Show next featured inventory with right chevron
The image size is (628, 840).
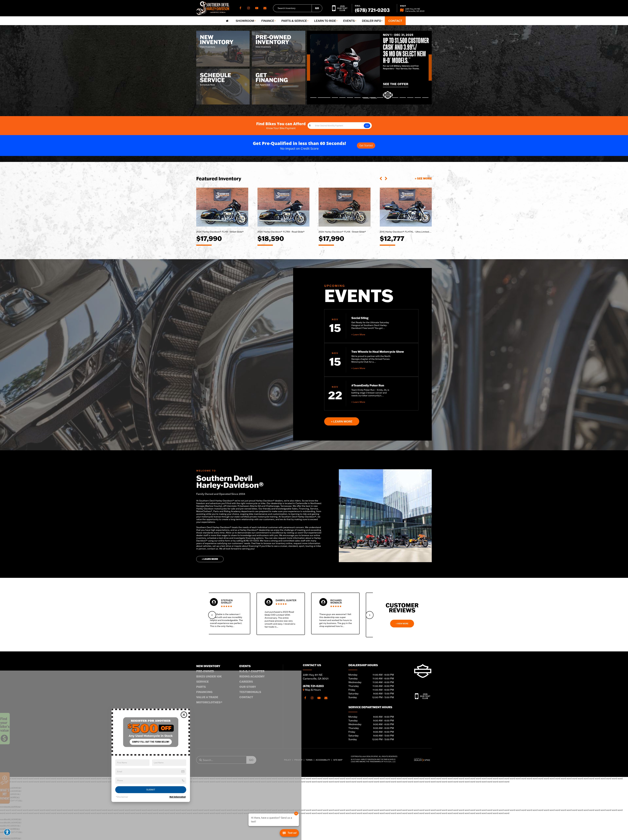pyautogui.click(x=386, y=179)
